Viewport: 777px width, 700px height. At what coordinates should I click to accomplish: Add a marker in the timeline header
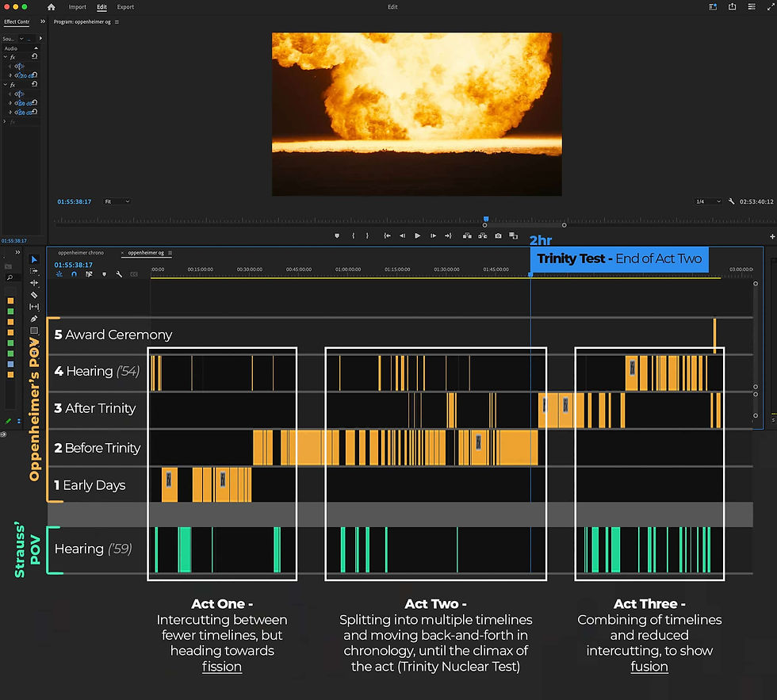[104, 274]
